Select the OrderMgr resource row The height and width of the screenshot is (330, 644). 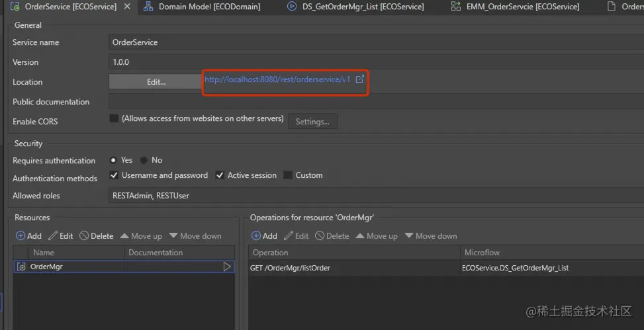[x=124, y=267]
